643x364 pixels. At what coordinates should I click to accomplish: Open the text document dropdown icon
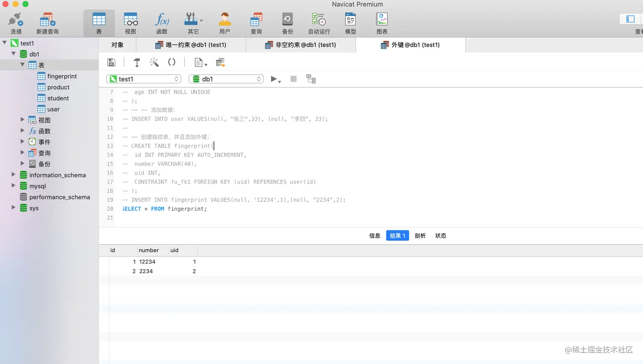click(200, 63)
